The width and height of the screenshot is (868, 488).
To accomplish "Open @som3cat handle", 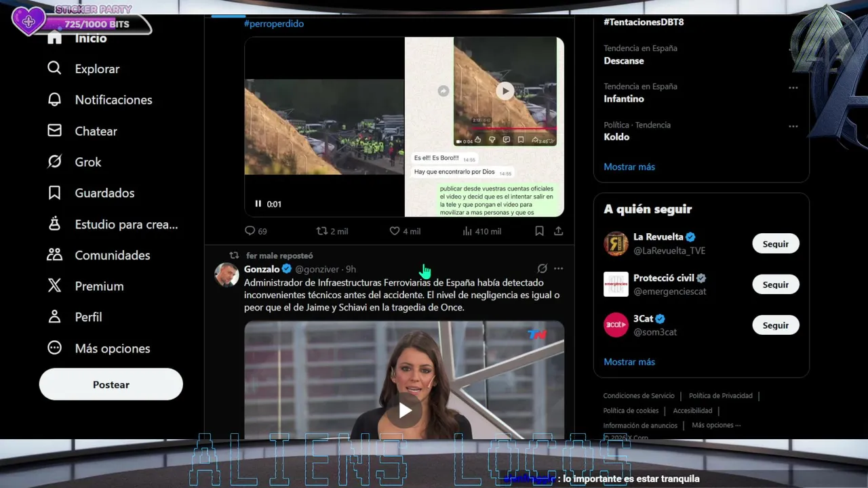I will (x=655, y=332).
